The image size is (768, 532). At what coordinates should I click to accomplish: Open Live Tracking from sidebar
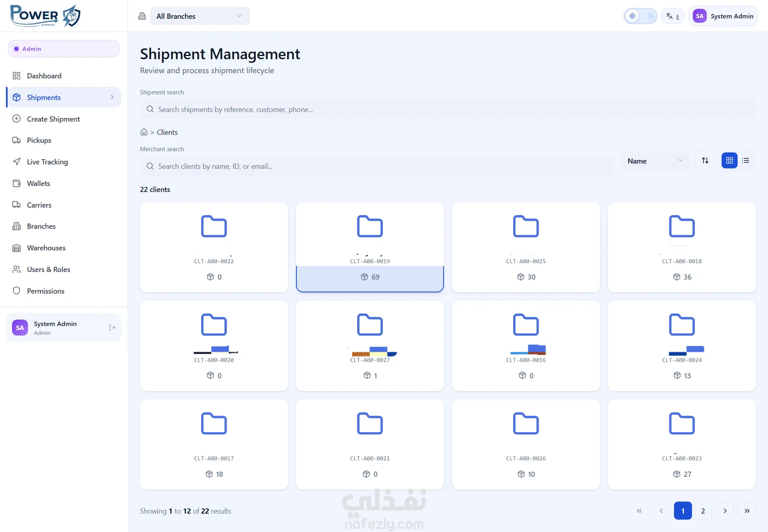point(64,162)
